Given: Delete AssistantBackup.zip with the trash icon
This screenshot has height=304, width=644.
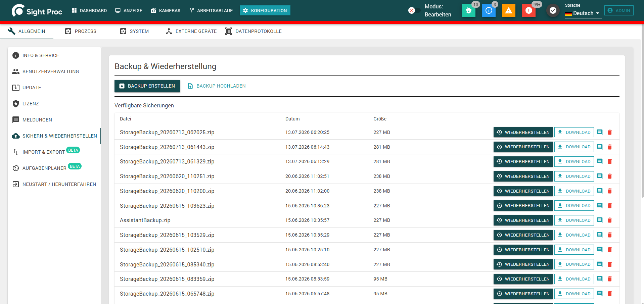Looking at the screenshot, I should click(x=610, y=220).
